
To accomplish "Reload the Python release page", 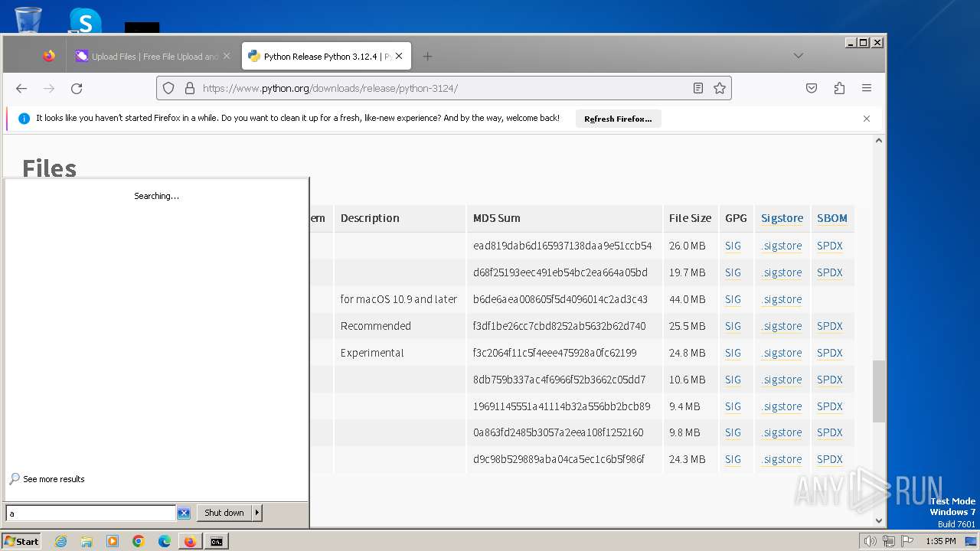I will point(77,88).
